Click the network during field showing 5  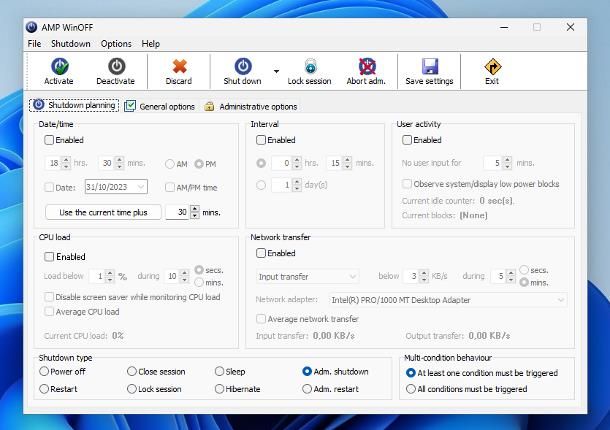pyautogui.click(x=499, y=276)
